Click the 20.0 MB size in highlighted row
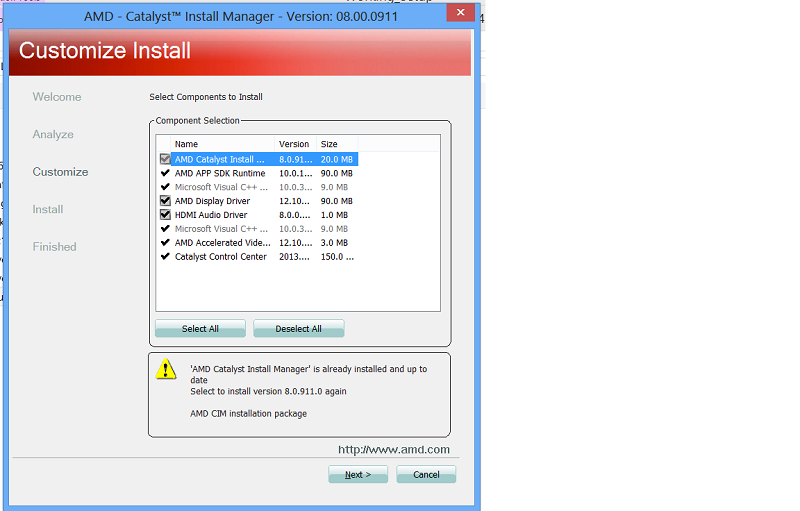 click(337, 159)
